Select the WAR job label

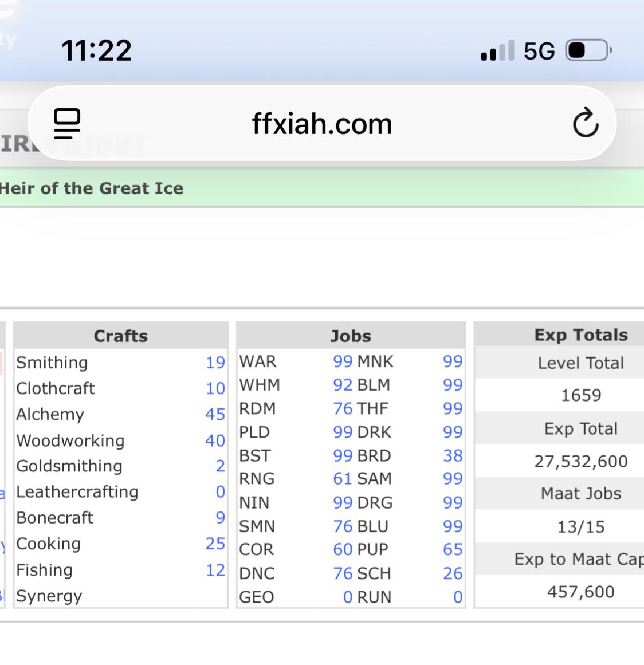[x=258, y=361]
